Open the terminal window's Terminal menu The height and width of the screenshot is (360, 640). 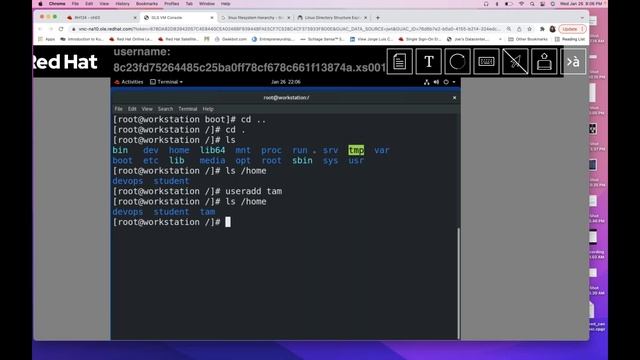click(188, 109)
